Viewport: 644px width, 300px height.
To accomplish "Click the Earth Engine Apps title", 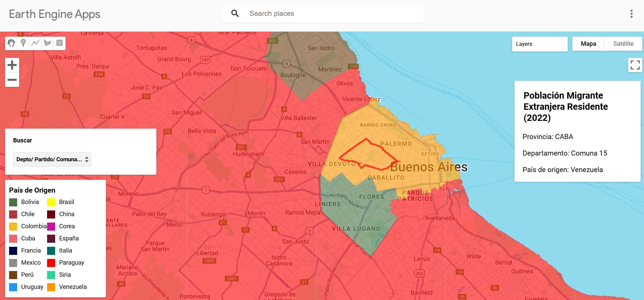I will coord(54,14).
